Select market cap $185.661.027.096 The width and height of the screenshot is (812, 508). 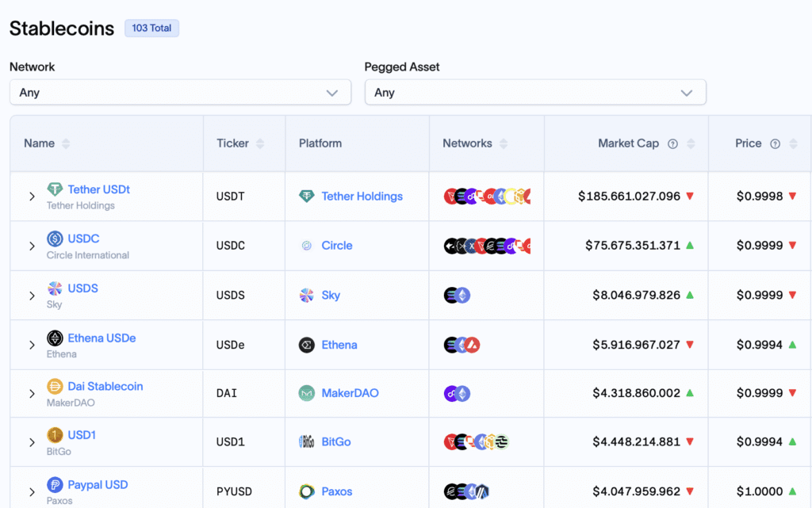(629, 196)
